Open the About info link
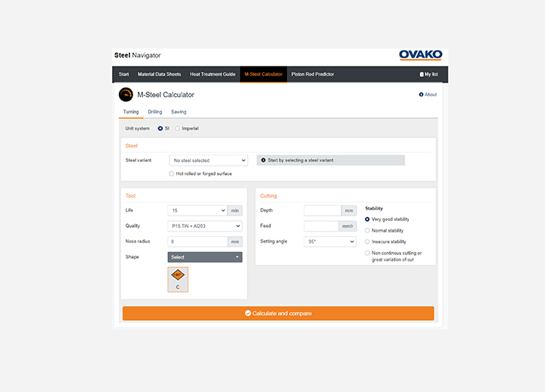 (428, 95)
